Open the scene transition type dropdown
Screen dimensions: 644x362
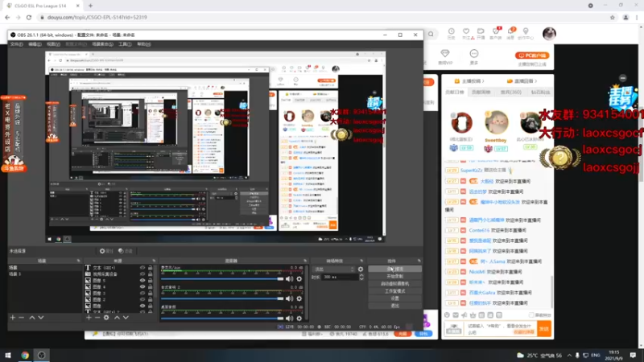333,269
